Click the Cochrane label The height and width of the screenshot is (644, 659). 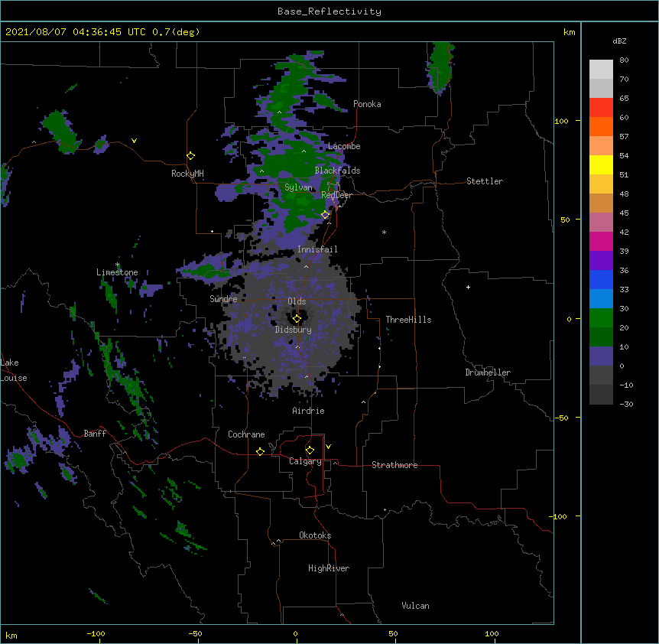tap(246, 434)
